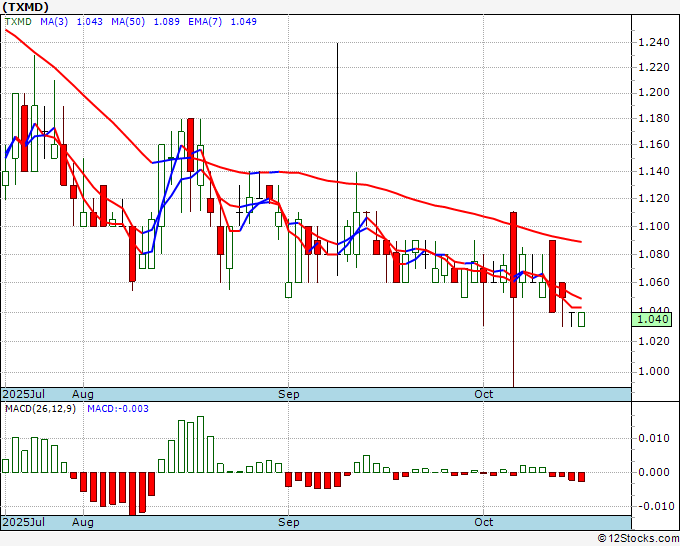Click the MACD(26,12,9) indicator label

pyautogui.click(x=40, y=409)
